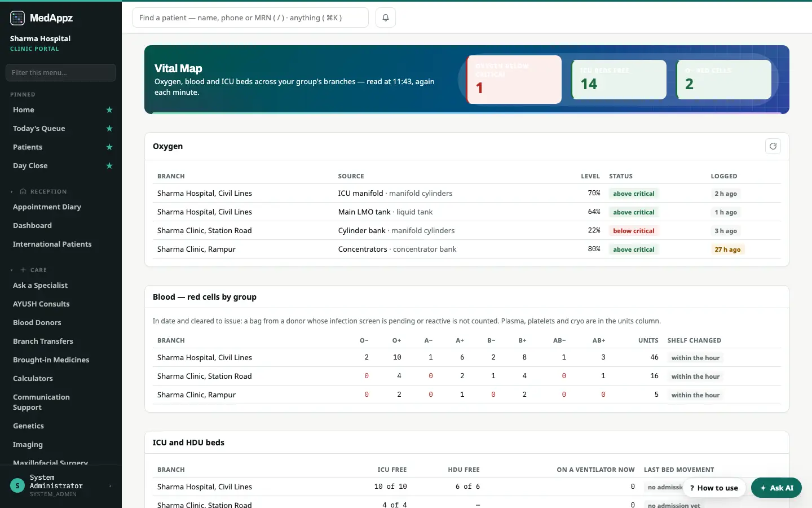Focus the Find a patient search field
The height and width of the screenshot is (508, 812).
(250, 17)
